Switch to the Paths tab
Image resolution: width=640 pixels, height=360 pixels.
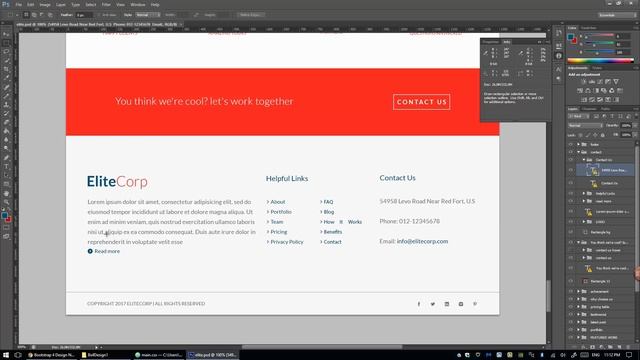click(x=605, y=109)
